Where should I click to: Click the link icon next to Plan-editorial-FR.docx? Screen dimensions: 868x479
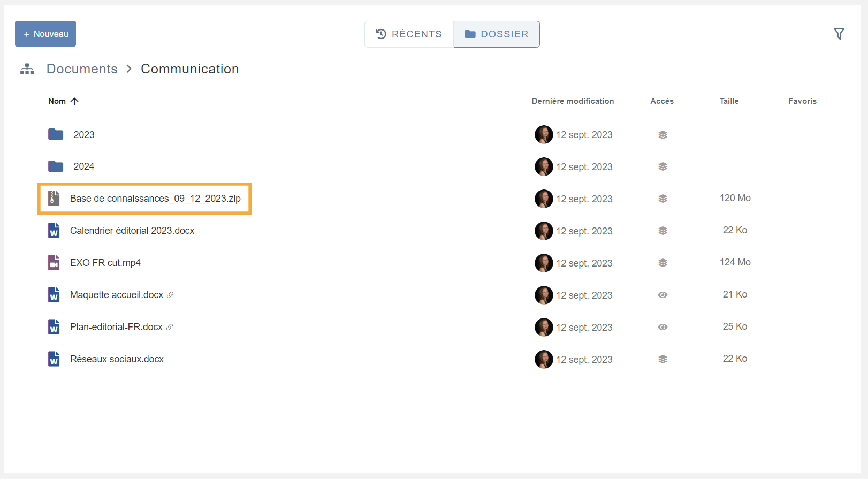tap(170, 327)
